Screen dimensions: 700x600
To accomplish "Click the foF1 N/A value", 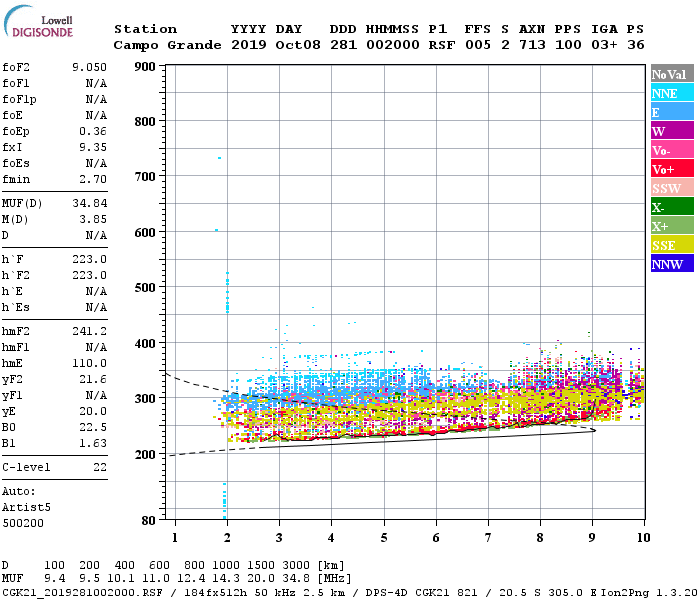I will coord(96,83).
